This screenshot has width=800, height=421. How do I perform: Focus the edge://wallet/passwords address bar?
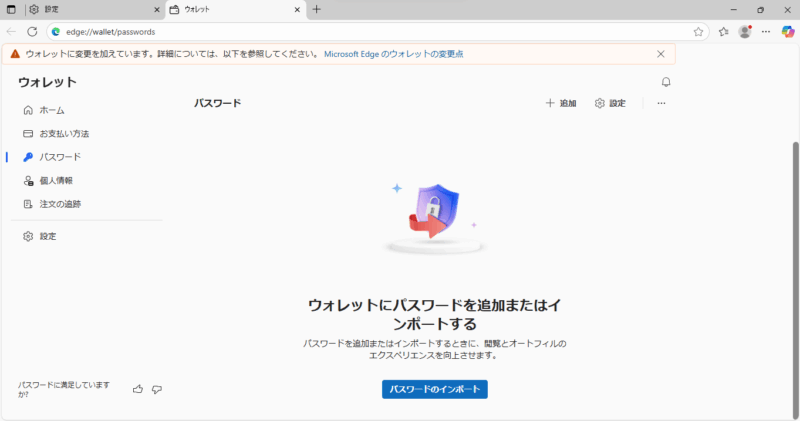point(378,32)
